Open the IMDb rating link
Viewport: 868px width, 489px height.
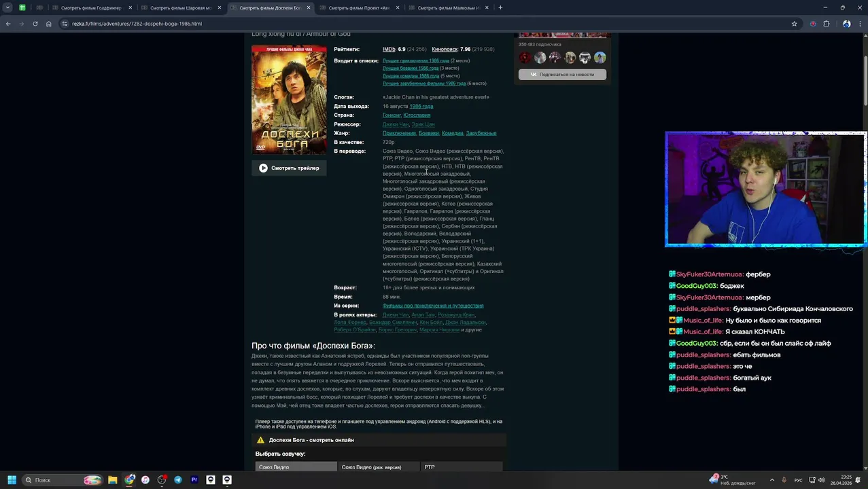[389, 49]
